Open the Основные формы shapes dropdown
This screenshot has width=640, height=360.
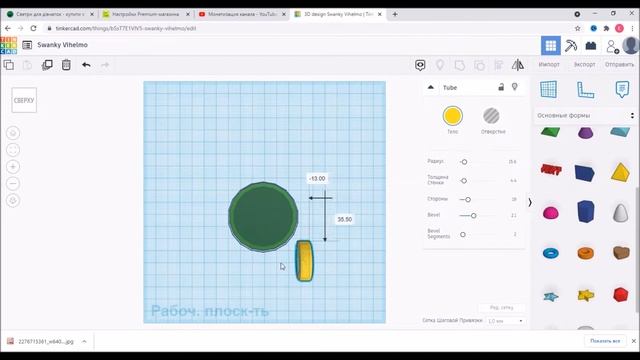coord(585,116)
